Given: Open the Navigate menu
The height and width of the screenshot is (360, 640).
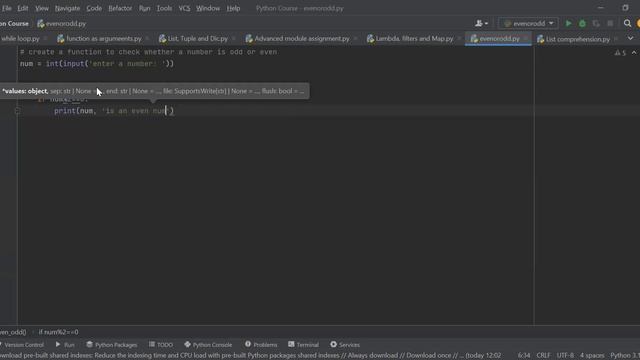Looking at the screenshot, I should click(x=67, y=8).
